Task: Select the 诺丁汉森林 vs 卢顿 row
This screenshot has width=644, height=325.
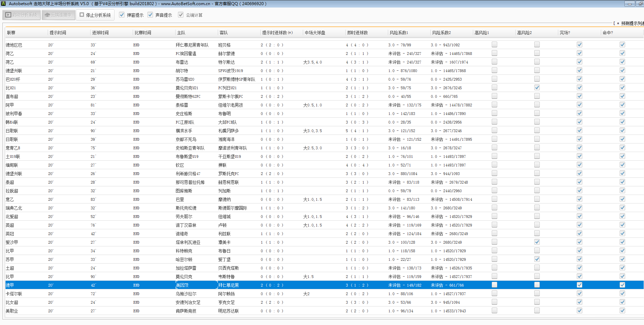Action: point(186,225)
